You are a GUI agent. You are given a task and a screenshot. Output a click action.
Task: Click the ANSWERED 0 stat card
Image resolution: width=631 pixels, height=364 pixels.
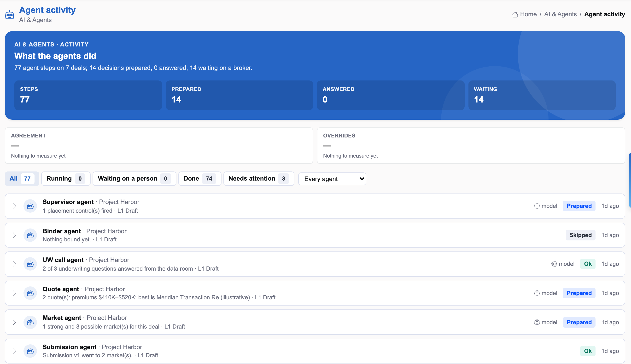click(x=391, y=95)
